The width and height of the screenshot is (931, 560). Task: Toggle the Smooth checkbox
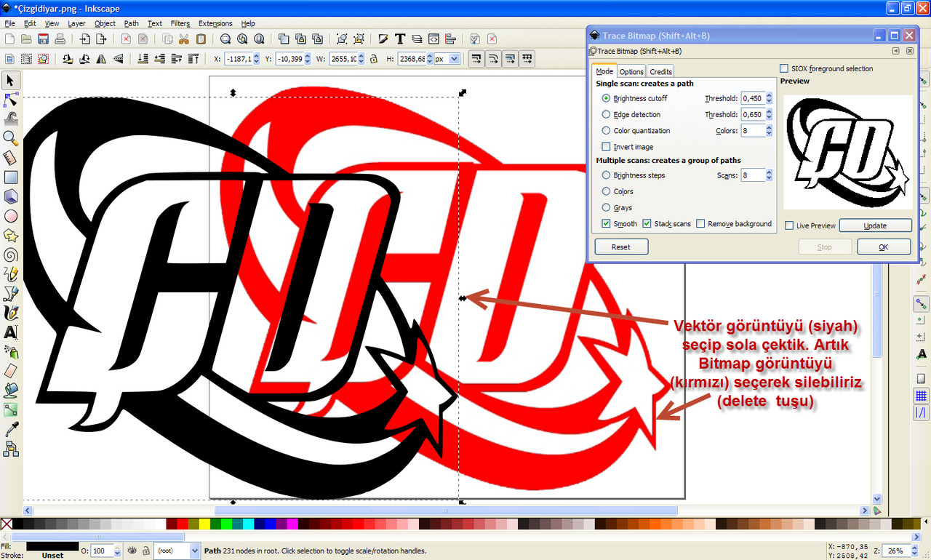(x=607, y=224)
